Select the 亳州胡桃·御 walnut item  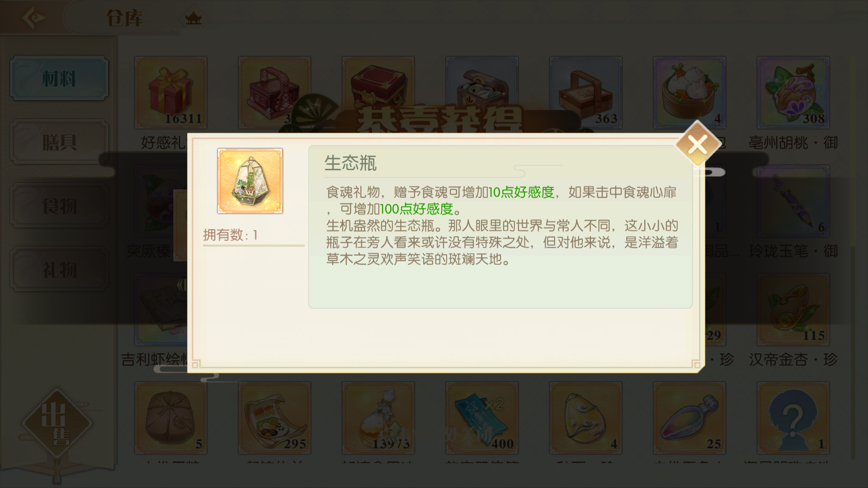[x=793, y=93]
